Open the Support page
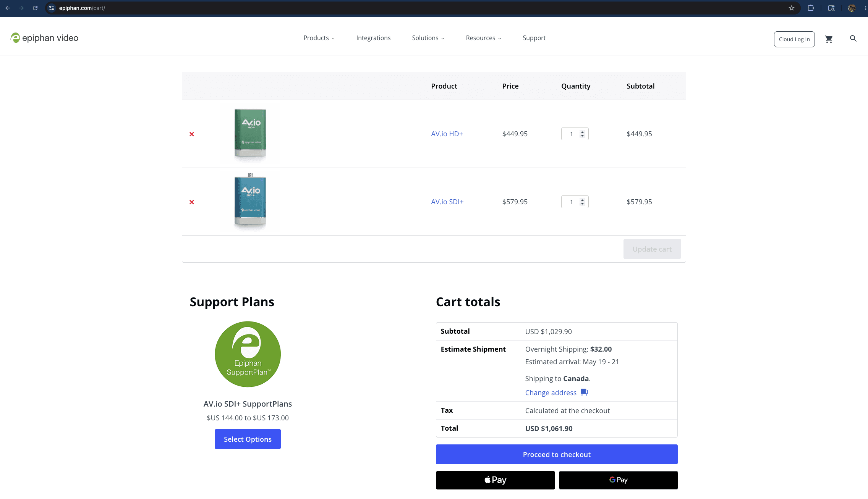This screenshot has height=499, width=868. click(534, 38)
